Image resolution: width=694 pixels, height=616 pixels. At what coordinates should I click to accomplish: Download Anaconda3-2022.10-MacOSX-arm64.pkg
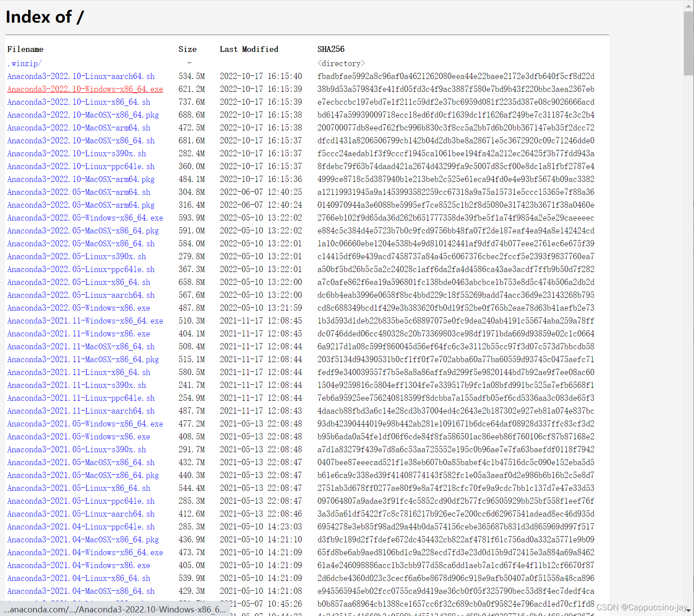coord(81,179)
